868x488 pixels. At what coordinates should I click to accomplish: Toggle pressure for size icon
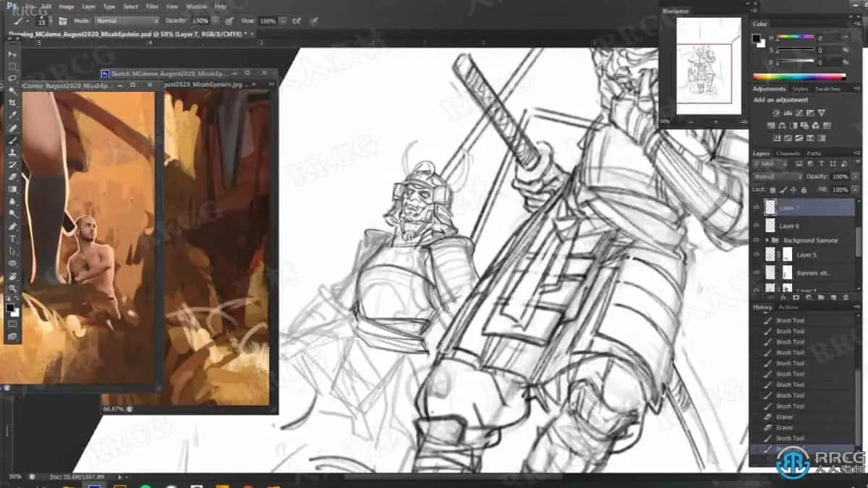pos(314,21)
